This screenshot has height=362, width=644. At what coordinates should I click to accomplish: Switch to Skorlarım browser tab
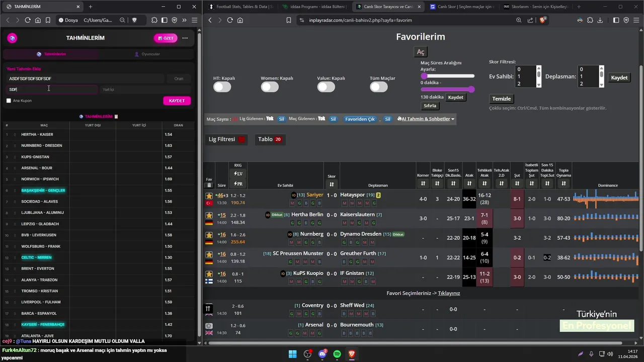click(x=536, y=7)
